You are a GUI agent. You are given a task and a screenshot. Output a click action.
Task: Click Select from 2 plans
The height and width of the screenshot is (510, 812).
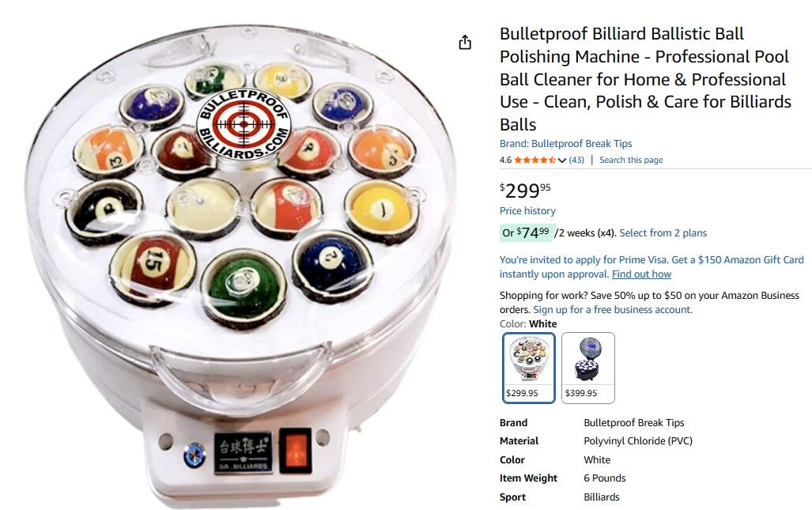[663, 233]
